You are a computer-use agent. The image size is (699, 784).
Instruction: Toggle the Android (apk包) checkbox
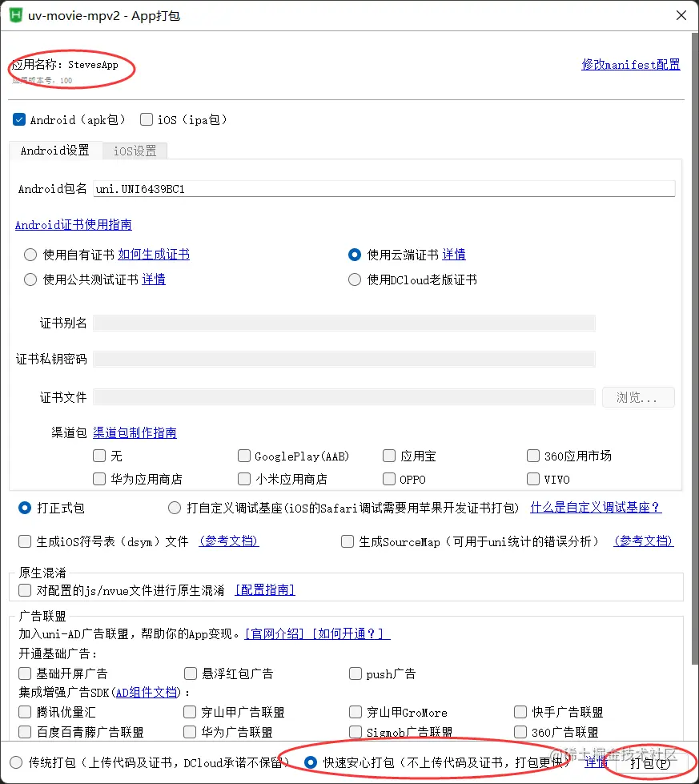pyautogui.click(x=19, y=119)
